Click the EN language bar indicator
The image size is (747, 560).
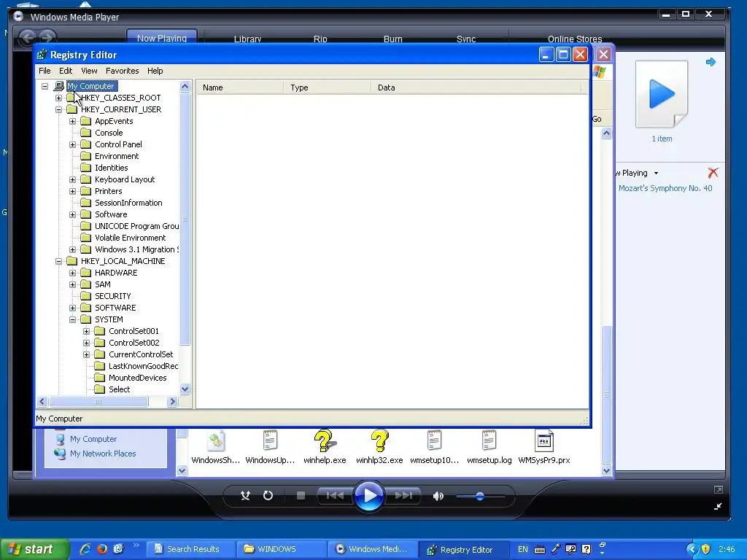click(522, 549)
